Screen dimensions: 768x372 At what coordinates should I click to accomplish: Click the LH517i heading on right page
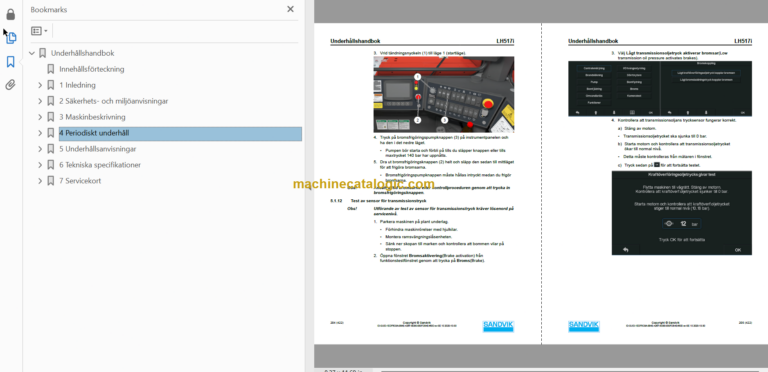pos(743,42)
